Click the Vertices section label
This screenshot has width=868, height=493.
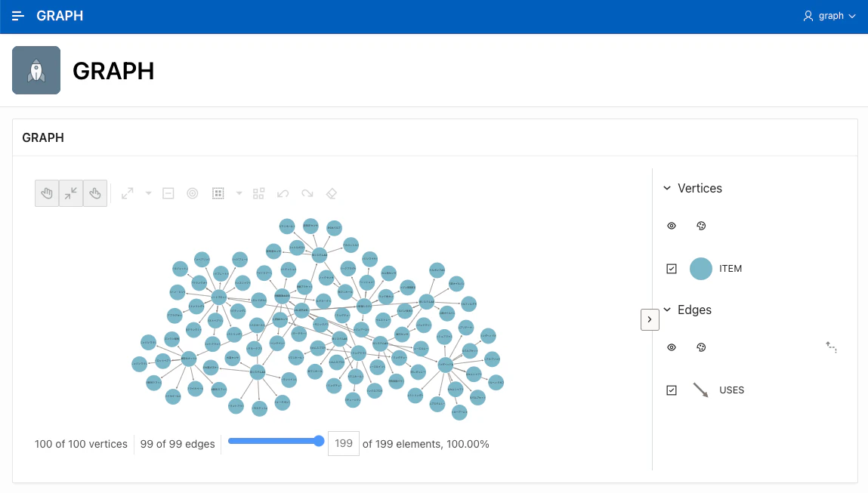tap(700, 189)
